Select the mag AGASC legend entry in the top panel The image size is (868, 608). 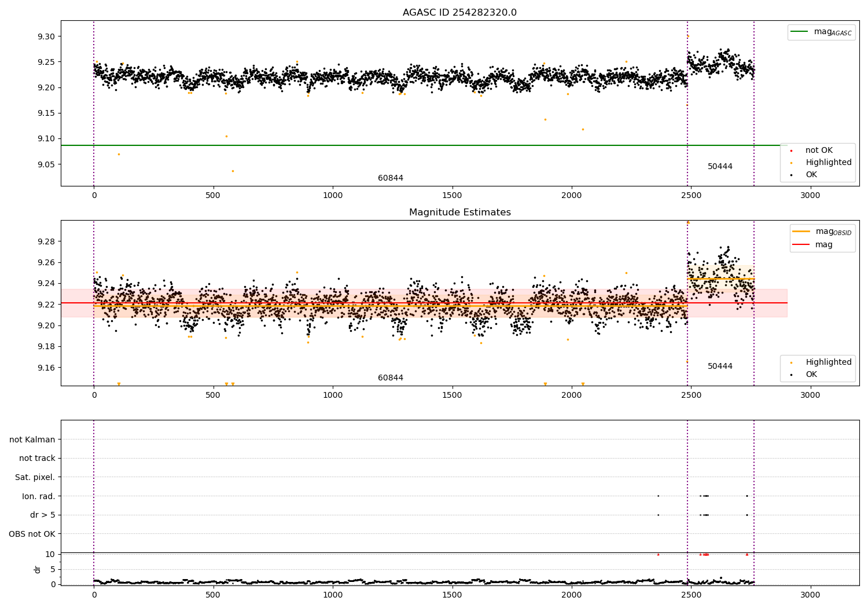coord(822,32)
